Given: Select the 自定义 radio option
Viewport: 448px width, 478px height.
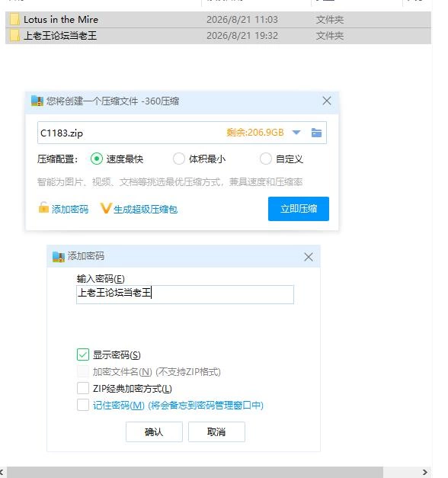Looking at the screenshot, I should (x=265, y=159).
